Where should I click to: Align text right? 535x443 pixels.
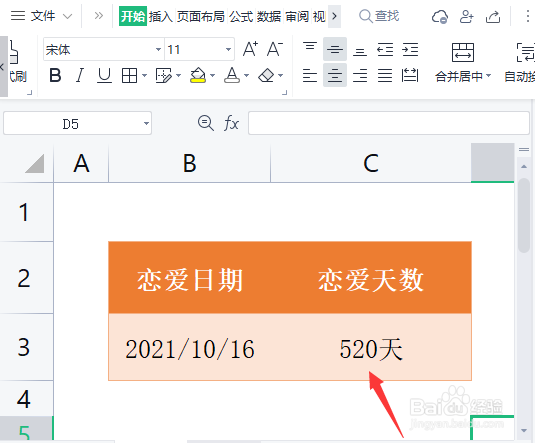[x=360, y=75]
